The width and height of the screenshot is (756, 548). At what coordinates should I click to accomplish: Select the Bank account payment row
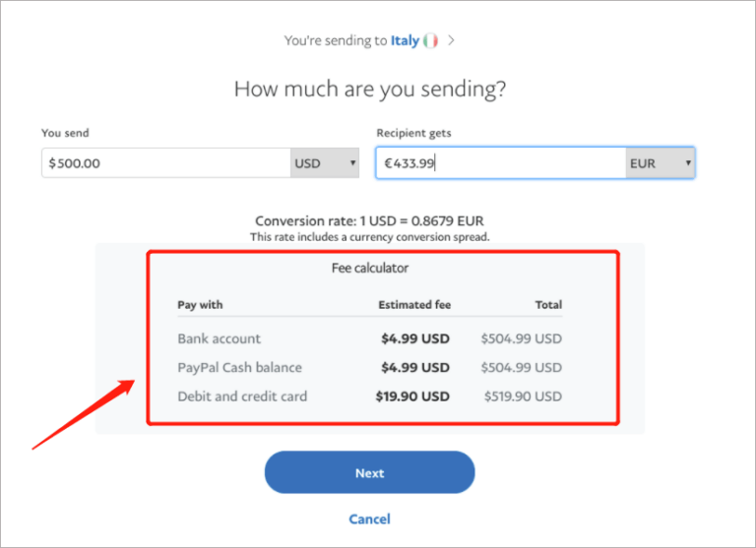(x=220, y=338)
